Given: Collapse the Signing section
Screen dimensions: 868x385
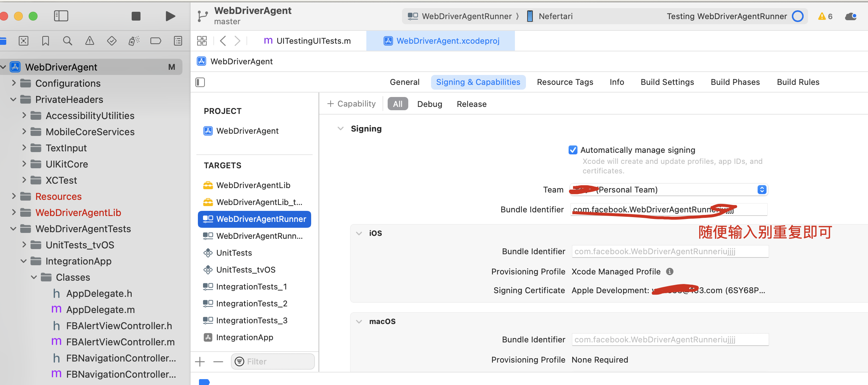Looking at the screenshot, I should click(x=341, y=129).
